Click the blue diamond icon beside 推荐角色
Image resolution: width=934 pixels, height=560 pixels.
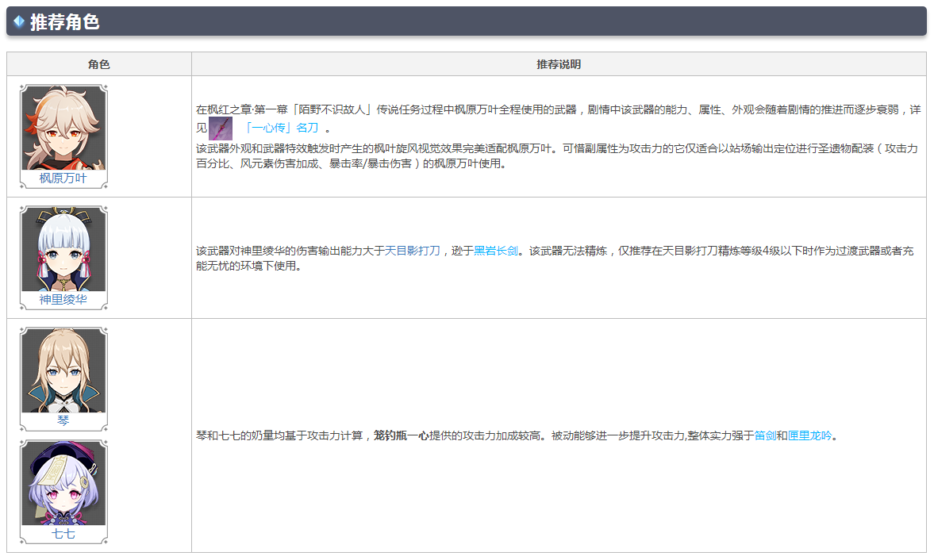(x=19, y=21)
